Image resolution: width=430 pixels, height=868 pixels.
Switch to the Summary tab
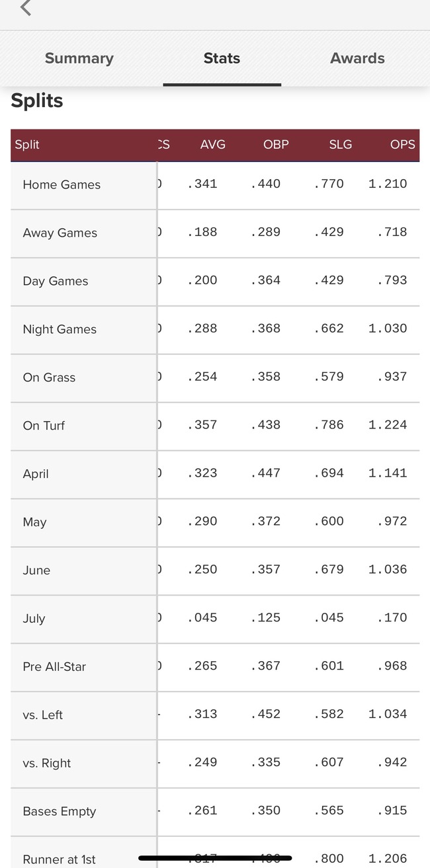(x=79, y=58)
